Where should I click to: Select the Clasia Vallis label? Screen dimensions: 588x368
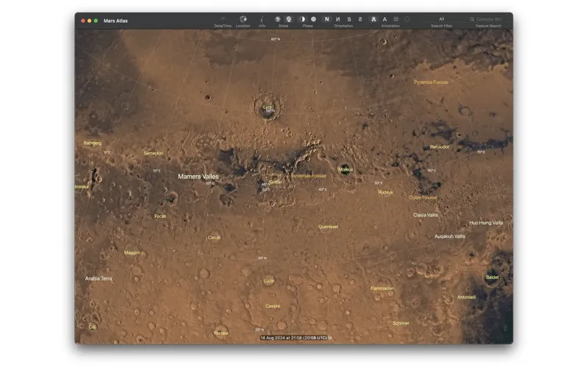click(426, 215)
